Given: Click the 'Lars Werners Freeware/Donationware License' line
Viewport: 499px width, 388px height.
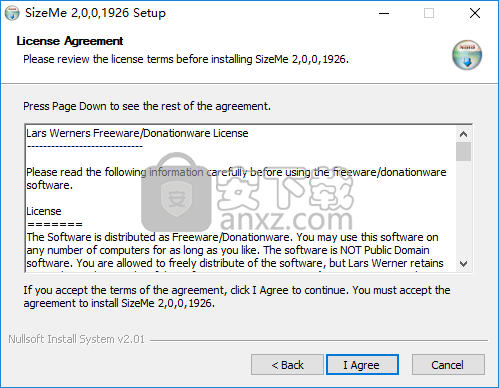Looking at the screenshot, I should [x=137, y=133].
